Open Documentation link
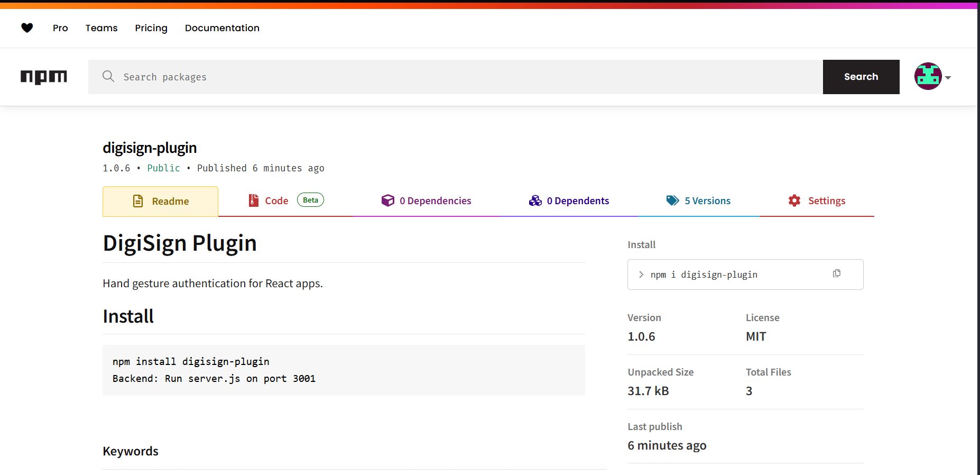980x475 pixels. 222,28
